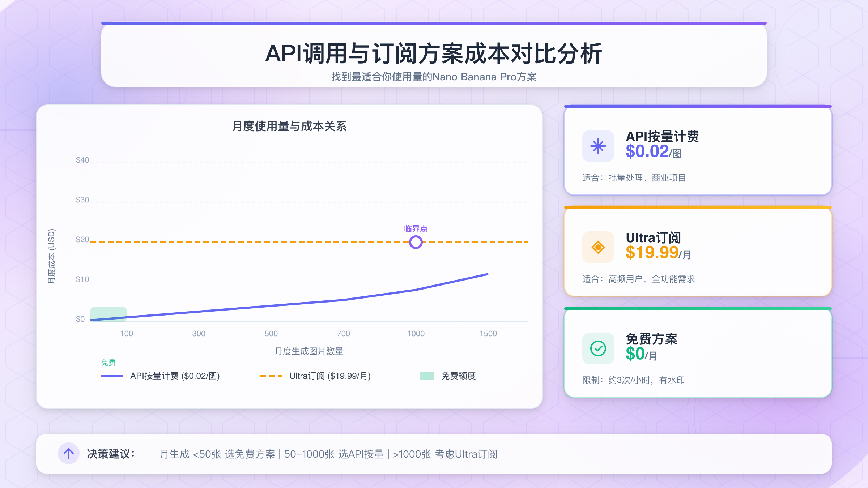The image size is (868, 488).
Task: Click the blue API按量计费 legend line
Action: pos(112,376)
